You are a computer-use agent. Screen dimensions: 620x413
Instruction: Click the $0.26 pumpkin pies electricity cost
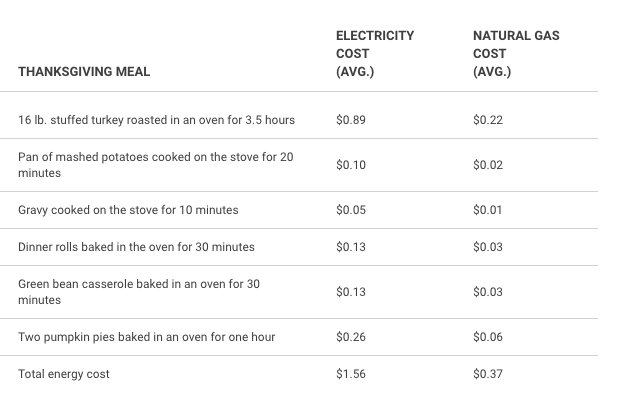pos(351,337)
